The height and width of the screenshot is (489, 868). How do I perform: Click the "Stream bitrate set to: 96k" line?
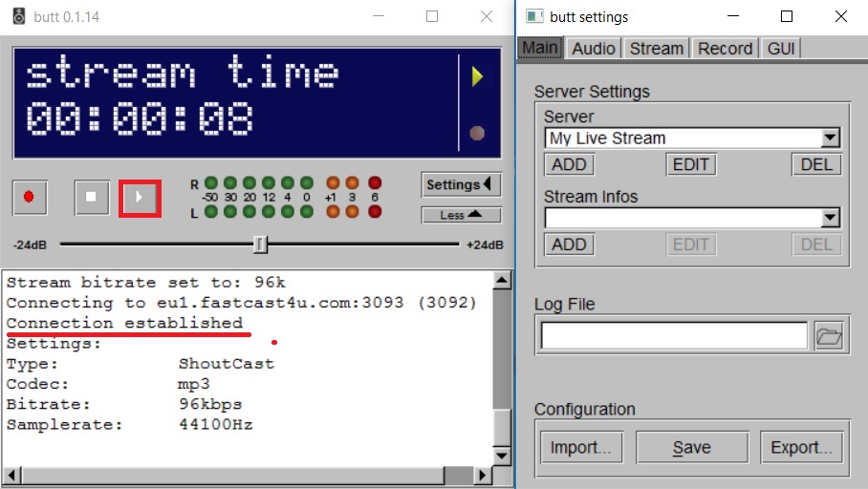point(145,283)
